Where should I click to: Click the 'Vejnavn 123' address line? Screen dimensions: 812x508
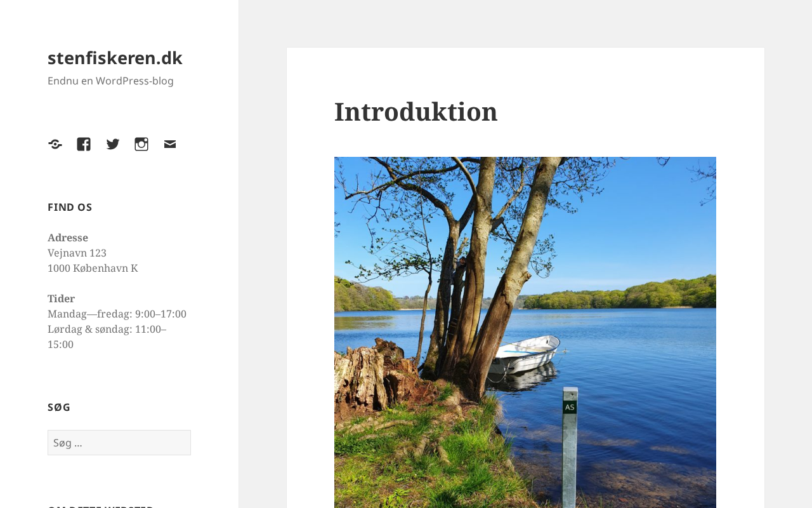pos(77,253)
